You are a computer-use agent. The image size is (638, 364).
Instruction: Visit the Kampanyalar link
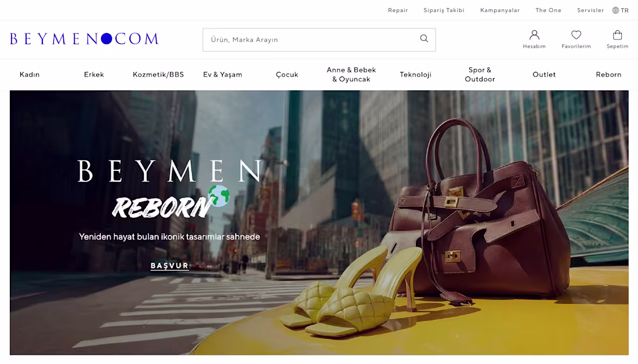point(499,10)
